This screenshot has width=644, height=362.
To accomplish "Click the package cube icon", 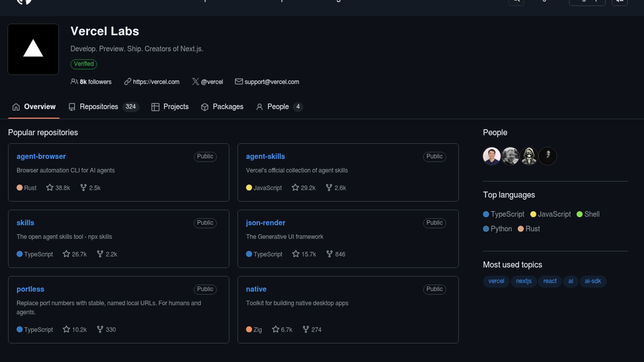I will pos(205,107).
